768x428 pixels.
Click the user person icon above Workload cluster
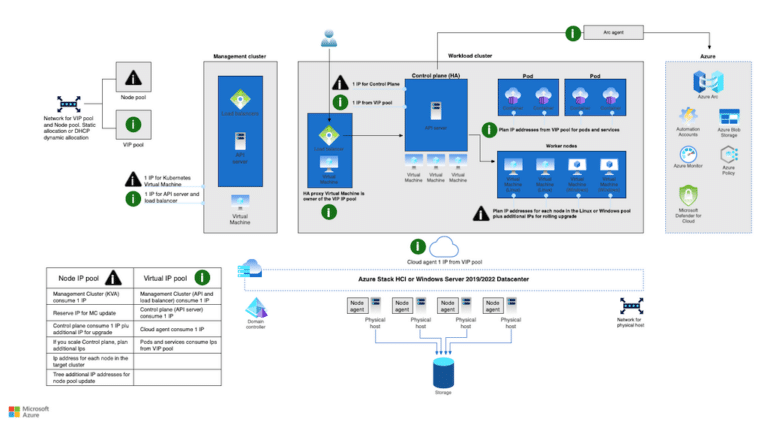tap(329, 38)
